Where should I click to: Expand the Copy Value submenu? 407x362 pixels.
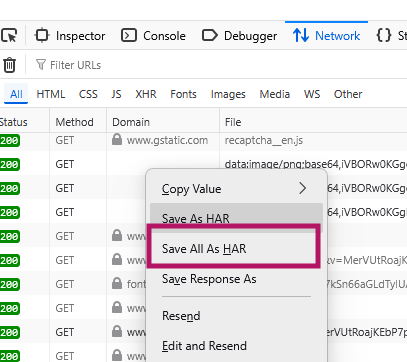pos(236,189)
